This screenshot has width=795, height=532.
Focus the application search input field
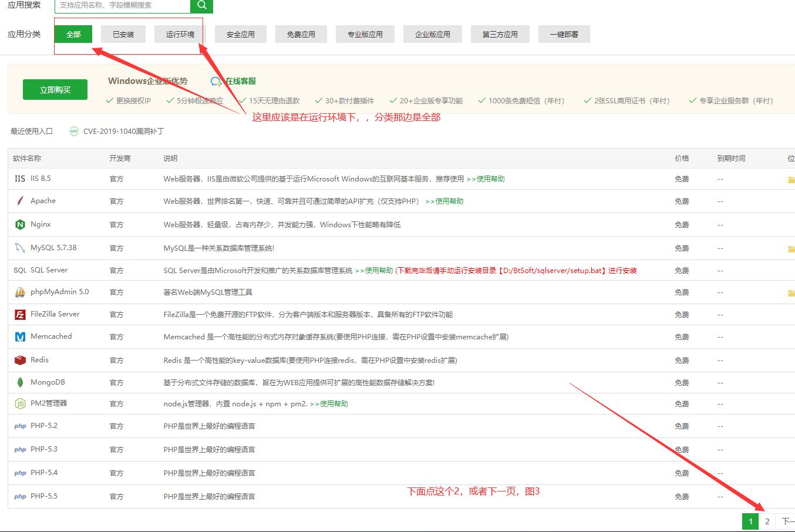click(123, 5)
